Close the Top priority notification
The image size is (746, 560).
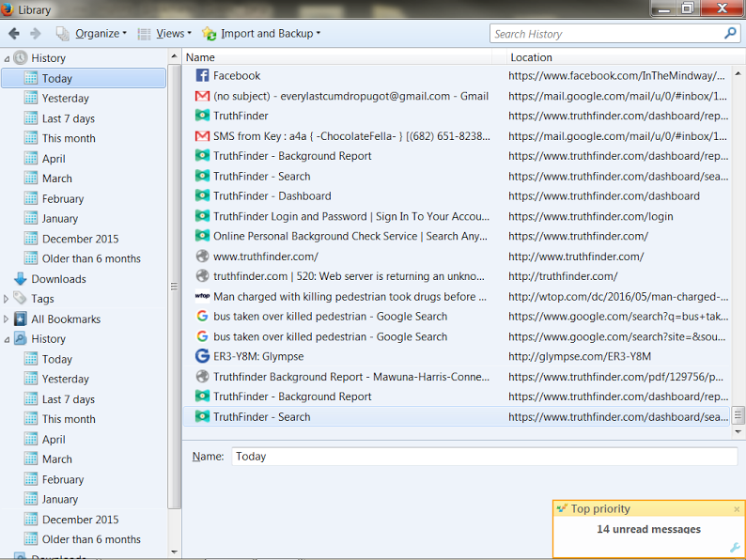click(737, 509)
